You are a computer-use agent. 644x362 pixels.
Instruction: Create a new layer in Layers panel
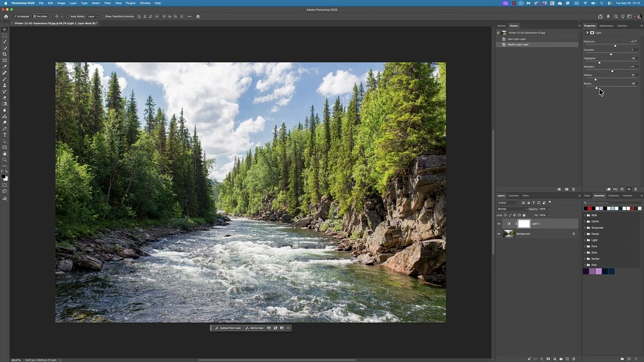tap(567, 359)
